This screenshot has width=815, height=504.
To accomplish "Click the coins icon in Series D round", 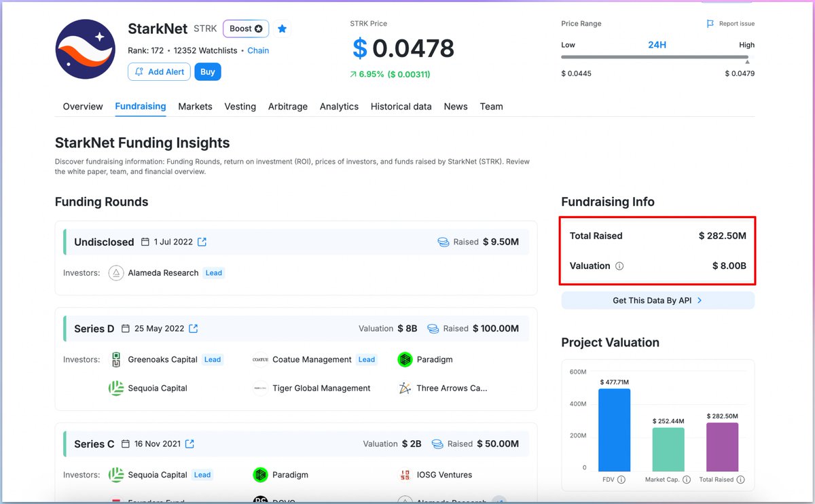I will 433,329.
